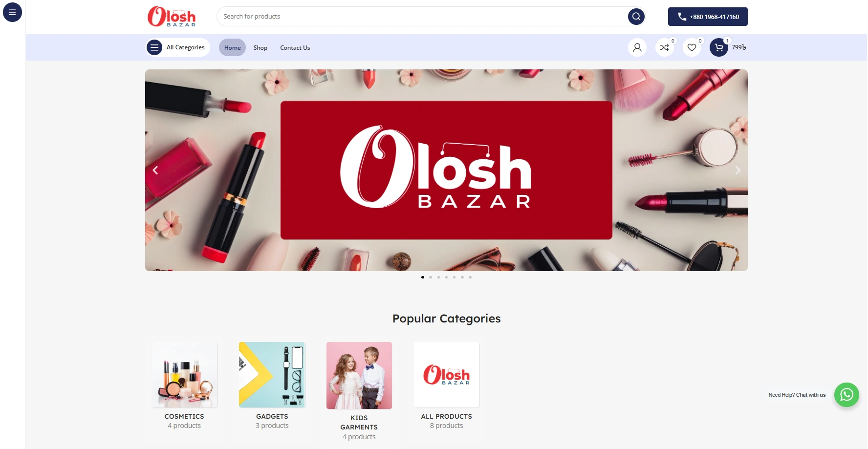Open the Shop menu item

point(260,47)
